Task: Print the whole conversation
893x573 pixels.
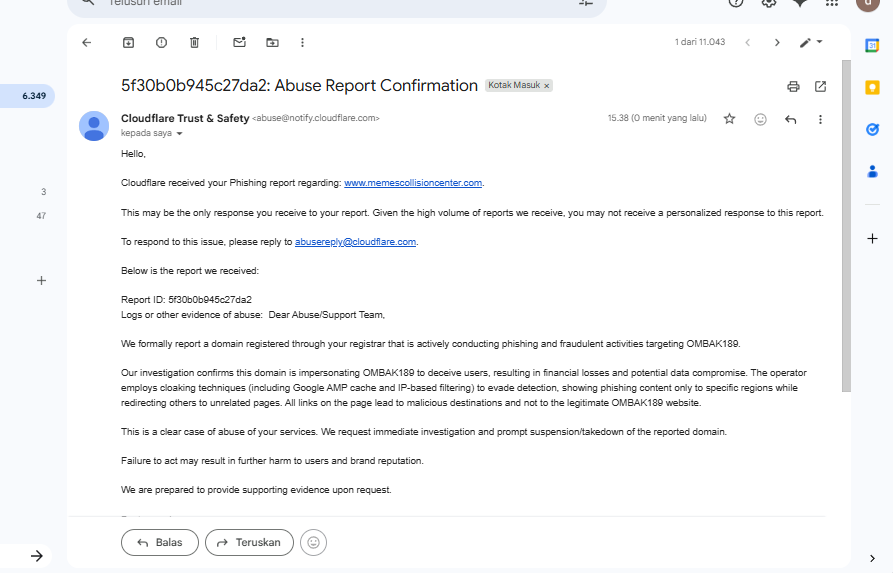Action: 793,87
